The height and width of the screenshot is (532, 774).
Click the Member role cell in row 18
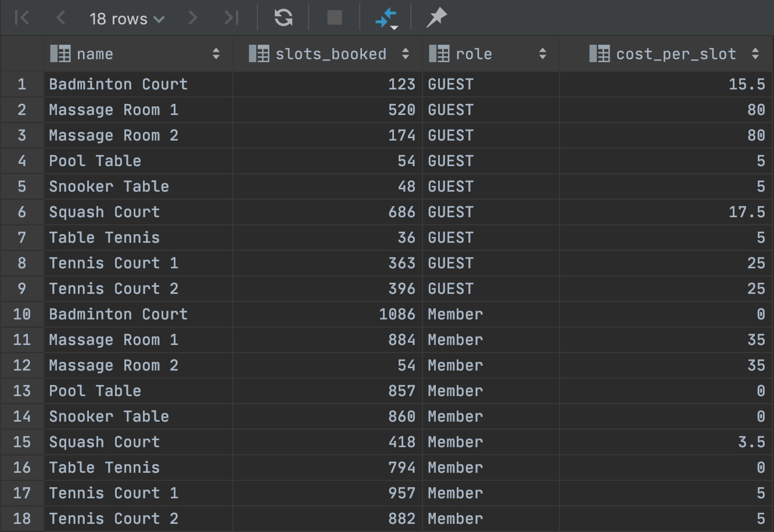pyautogui.click(x=455, y=519)
